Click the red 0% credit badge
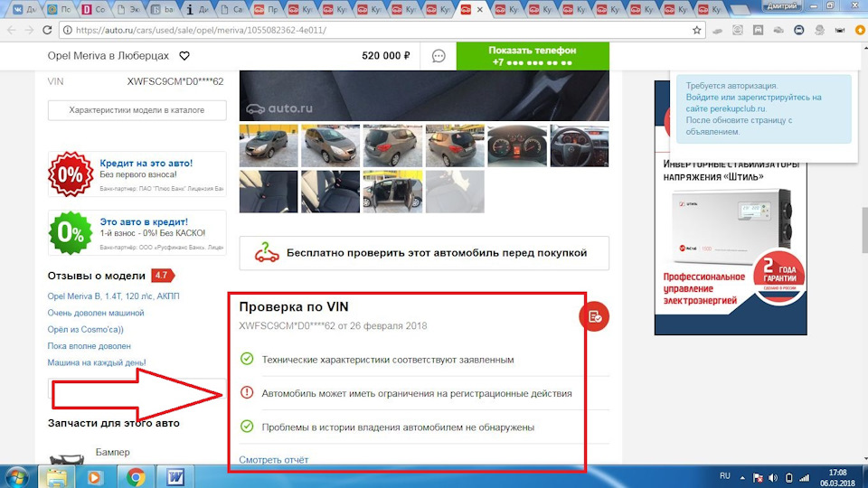Image resolution: width=868 pixels, height=488 pixels. click(71, 174)
